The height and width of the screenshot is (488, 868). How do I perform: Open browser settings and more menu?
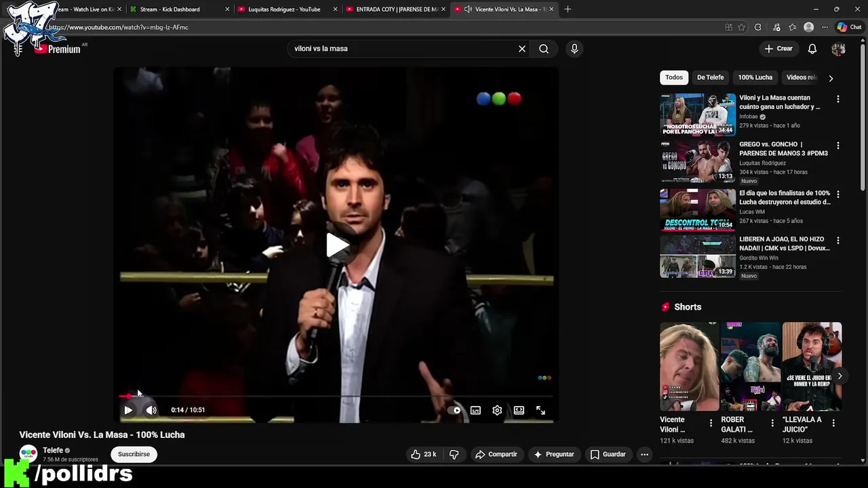coord(825,27)
